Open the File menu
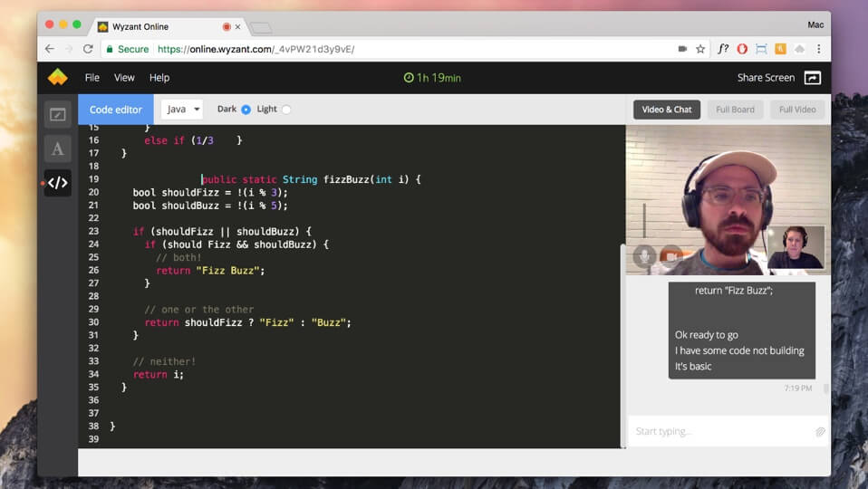 [92, 78]
